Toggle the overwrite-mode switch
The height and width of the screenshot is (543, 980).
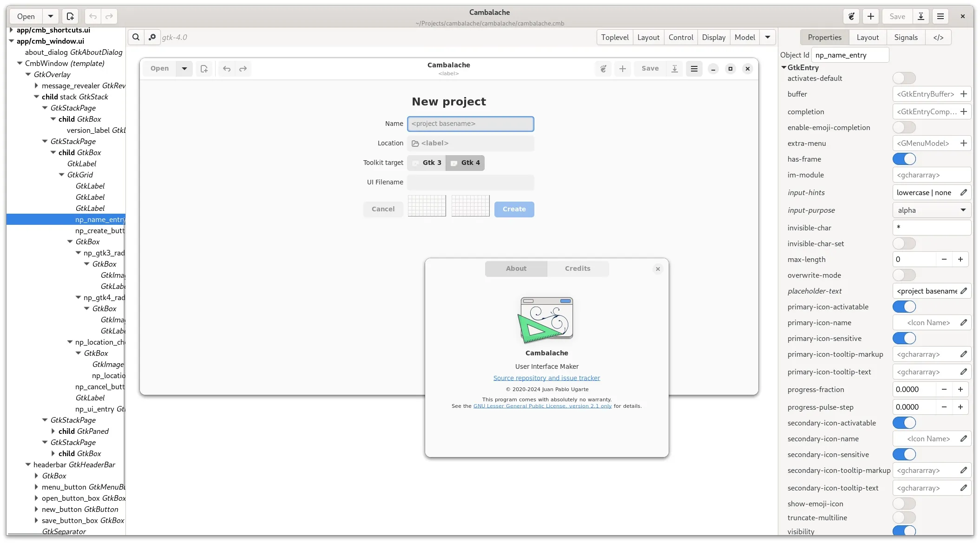tap(904, 275)
